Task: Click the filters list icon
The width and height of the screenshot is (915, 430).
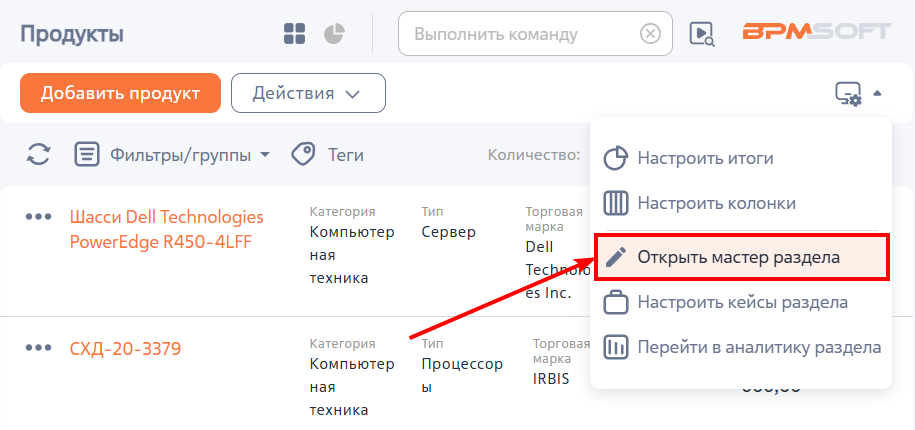Action: pyautogui.click(x=87, y=155)
